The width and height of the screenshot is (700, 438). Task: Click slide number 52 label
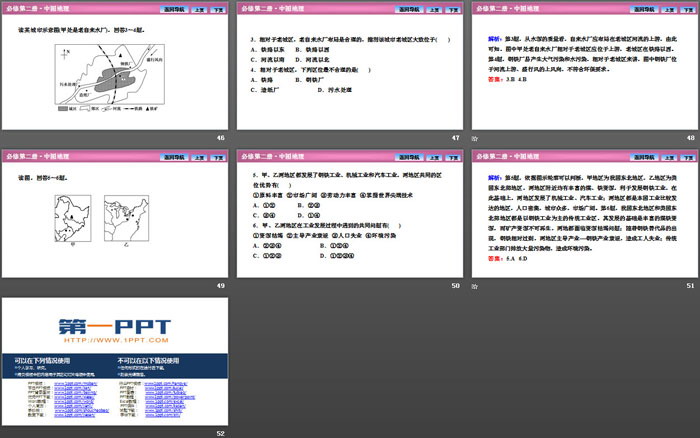coord(221,434)
